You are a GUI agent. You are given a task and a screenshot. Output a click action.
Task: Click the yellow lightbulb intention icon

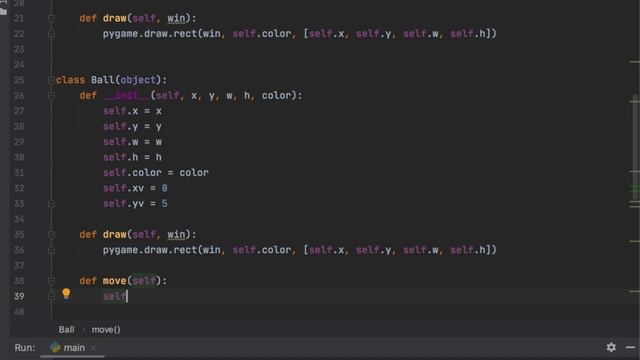[x=66, y=293]
